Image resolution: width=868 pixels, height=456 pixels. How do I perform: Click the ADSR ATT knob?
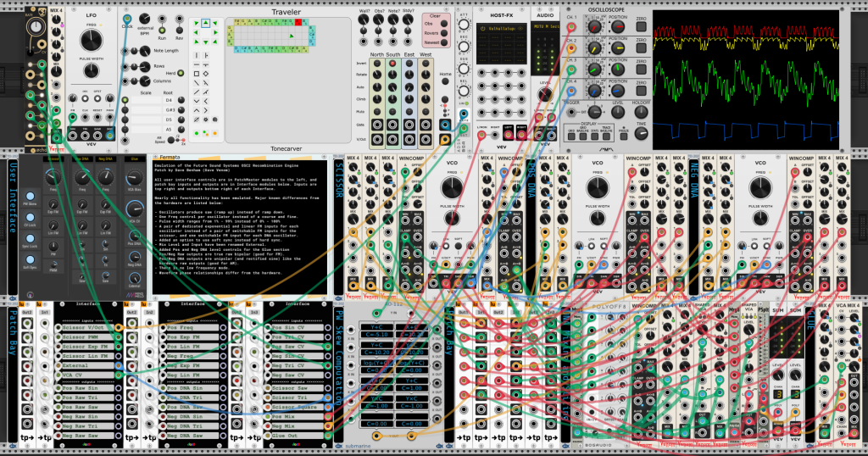click(x=464, y=25)
